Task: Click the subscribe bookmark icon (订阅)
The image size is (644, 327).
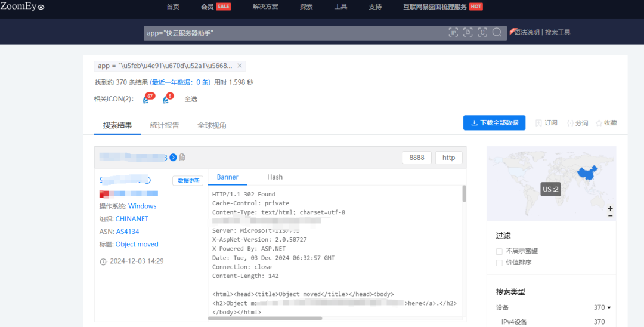Action: tap(538, 123)
